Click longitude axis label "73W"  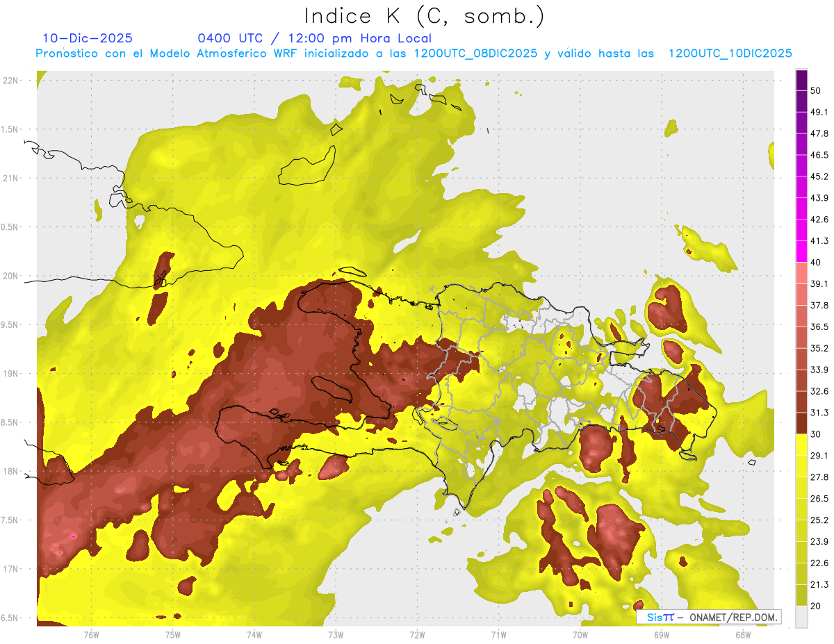tap(336, 636)
